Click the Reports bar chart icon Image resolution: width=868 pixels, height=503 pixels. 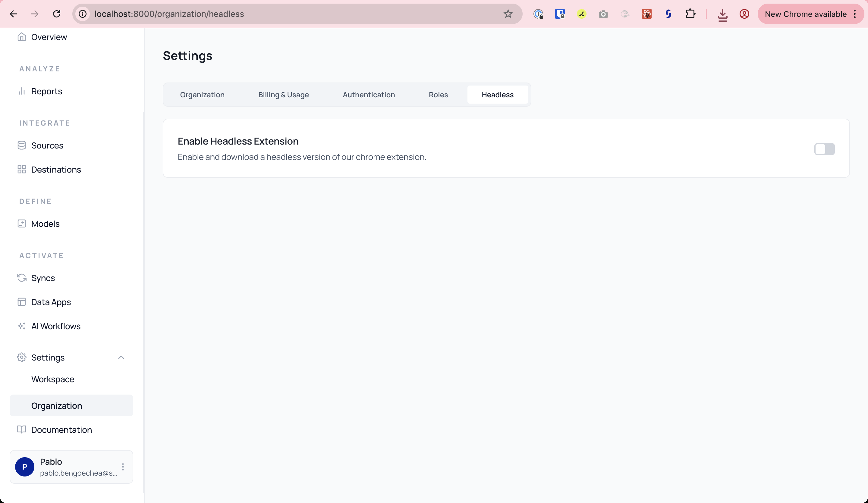22,91
